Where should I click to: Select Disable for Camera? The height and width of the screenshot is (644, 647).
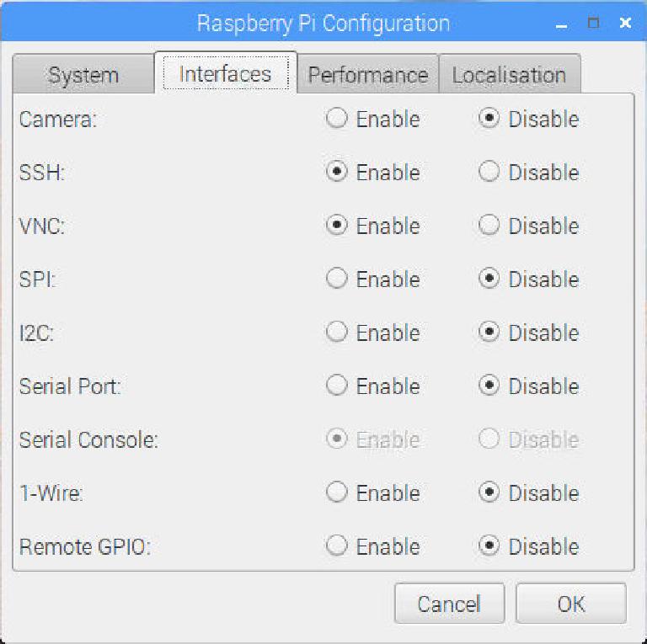tap(489, 119)
